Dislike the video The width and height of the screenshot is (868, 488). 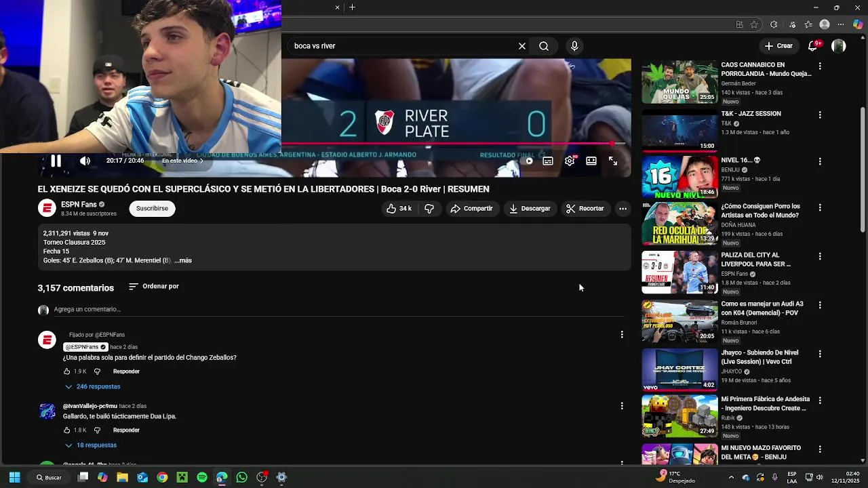pyautogui.click(x=429, y=209)
